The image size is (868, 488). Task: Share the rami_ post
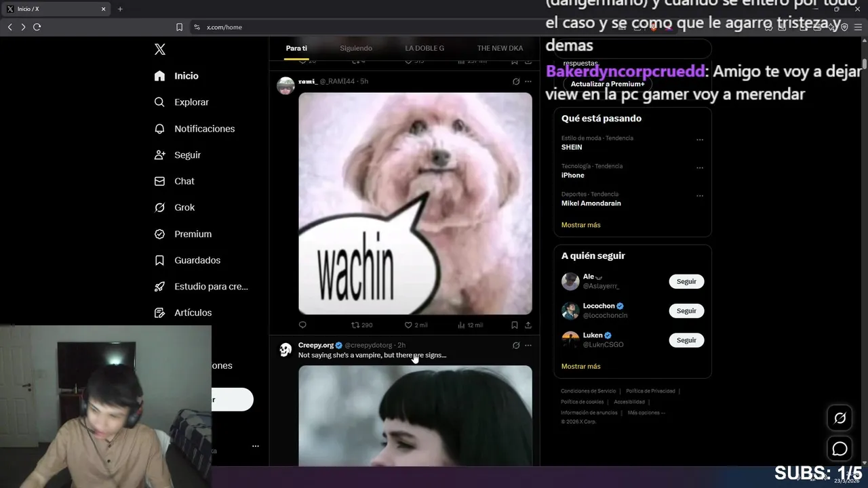tap(528, 325)
